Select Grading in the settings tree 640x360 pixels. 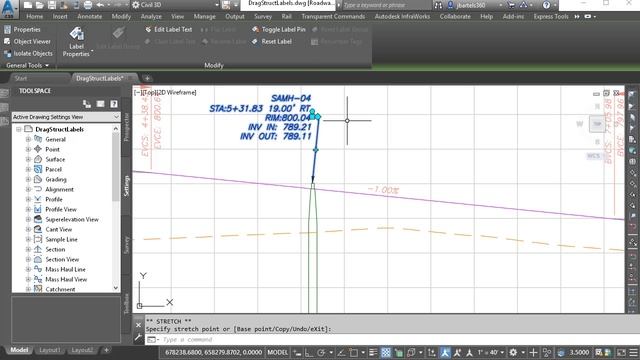[56, 180]
